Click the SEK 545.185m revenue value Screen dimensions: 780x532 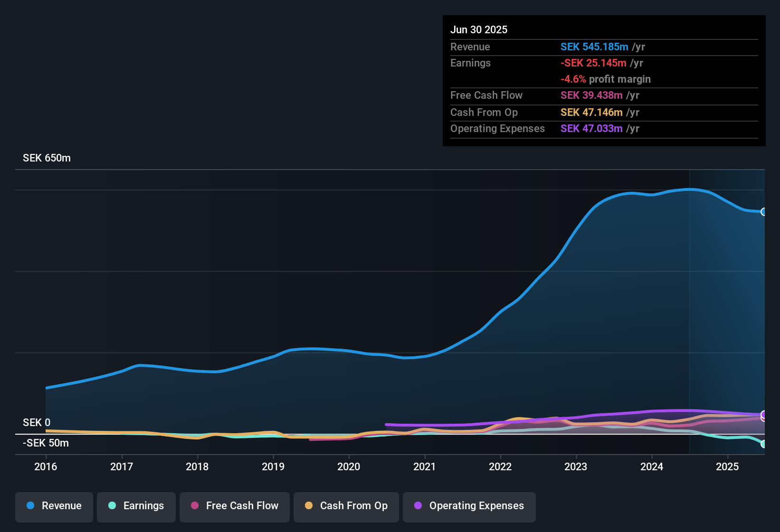(x=594, y=47)
